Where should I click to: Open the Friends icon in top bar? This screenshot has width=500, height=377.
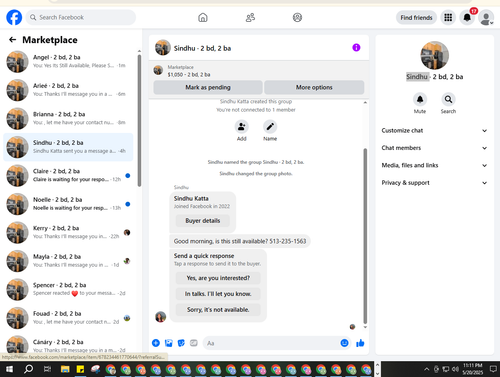coord(250,17)
